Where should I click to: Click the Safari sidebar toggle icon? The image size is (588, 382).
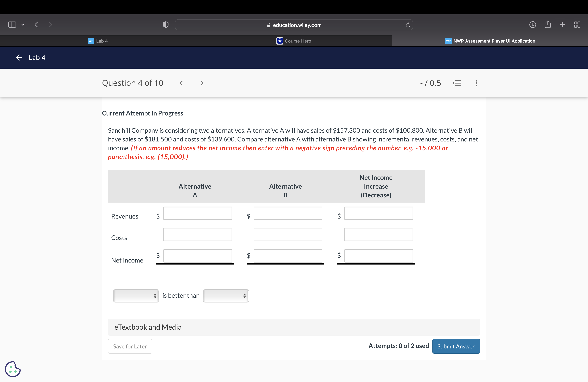[12, 25]
